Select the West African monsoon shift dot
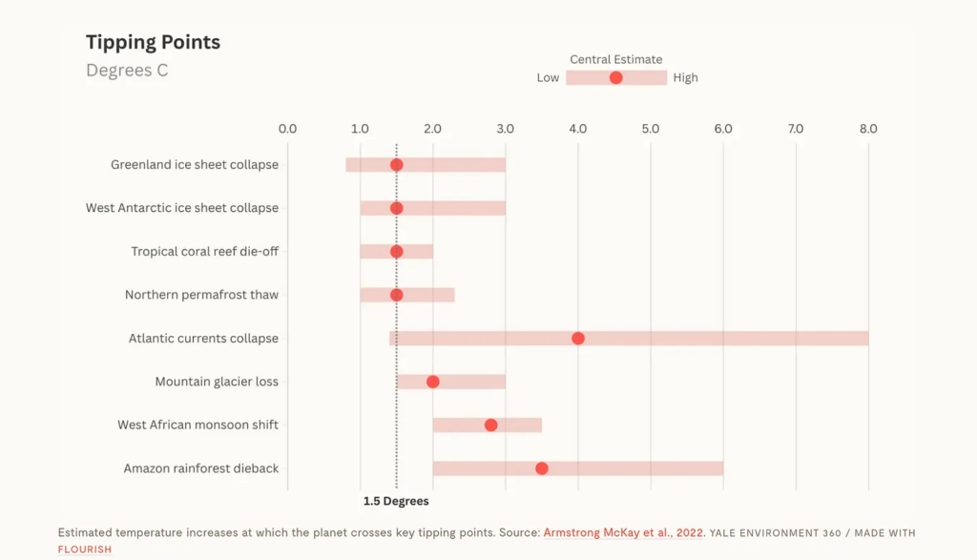 coord(491,425)
